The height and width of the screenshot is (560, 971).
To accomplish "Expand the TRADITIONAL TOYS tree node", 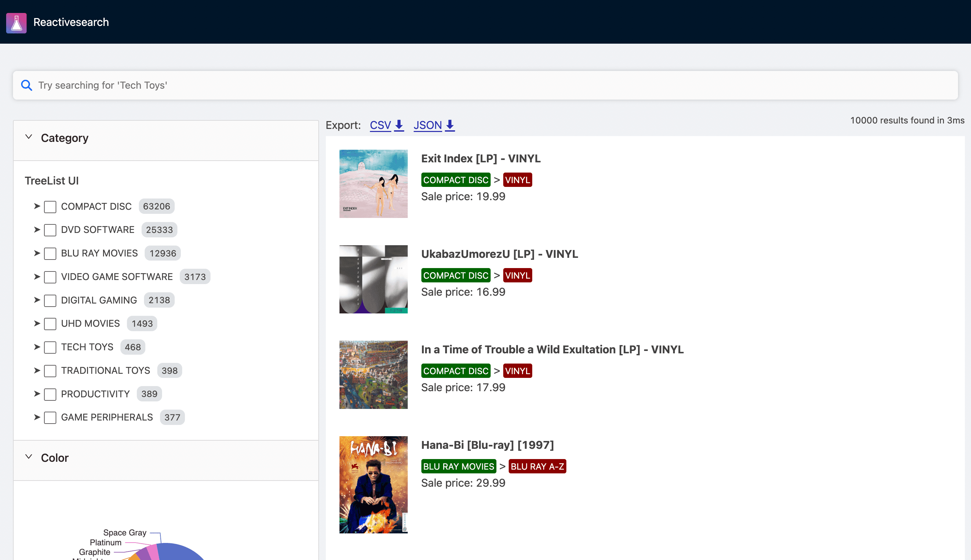I will (37, 371).
